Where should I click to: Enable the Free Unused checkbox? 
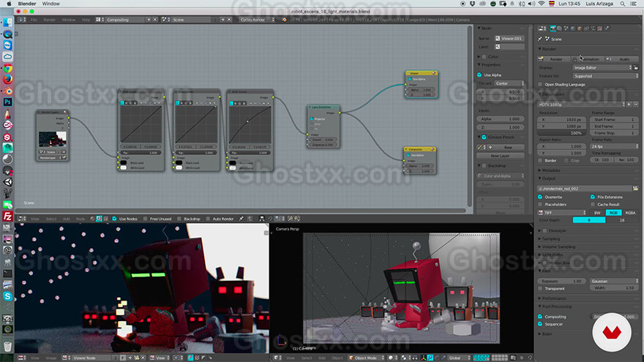click(146, 219)
